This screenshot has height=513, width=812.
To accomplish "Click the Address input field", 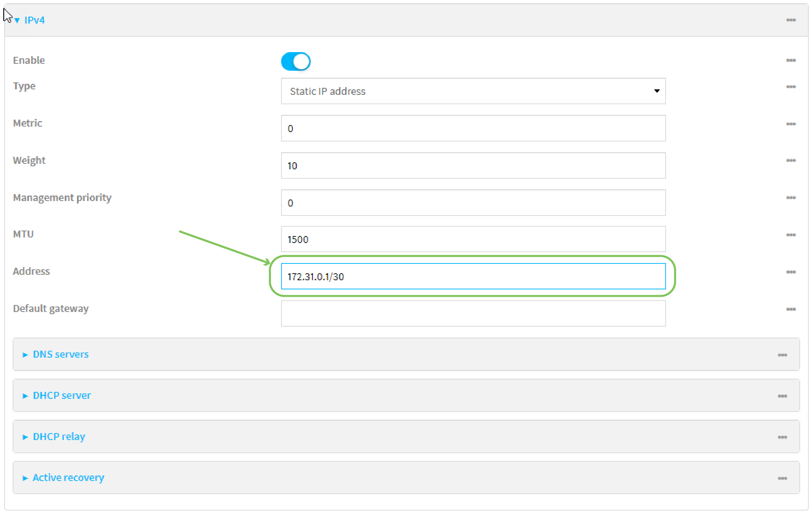I will point(473,276).
